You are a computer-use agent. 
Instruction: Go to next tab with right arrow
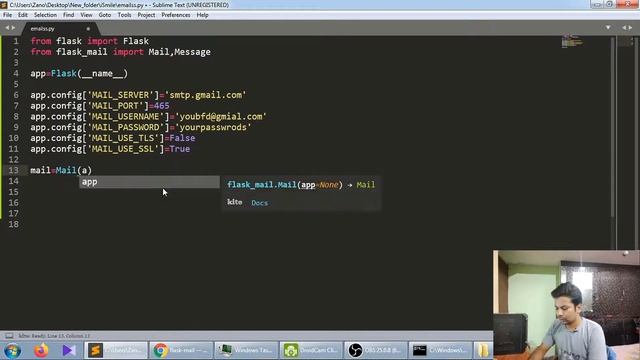(x=13, y=28)
